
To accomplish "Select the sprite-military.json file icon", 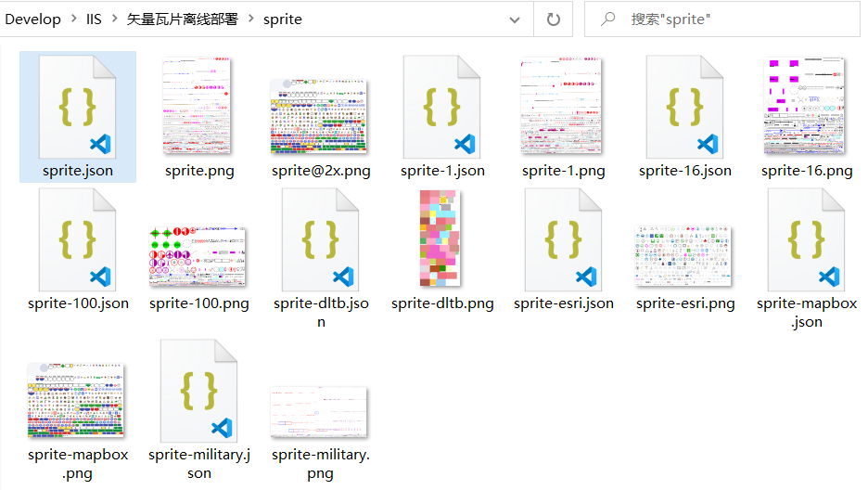I will tap(198, 391).
